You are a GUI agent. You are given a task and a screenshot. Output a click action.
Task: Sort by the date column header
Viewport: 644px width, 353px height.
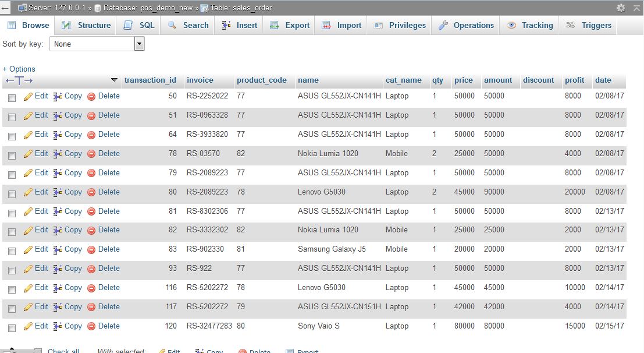click(603, 80)
